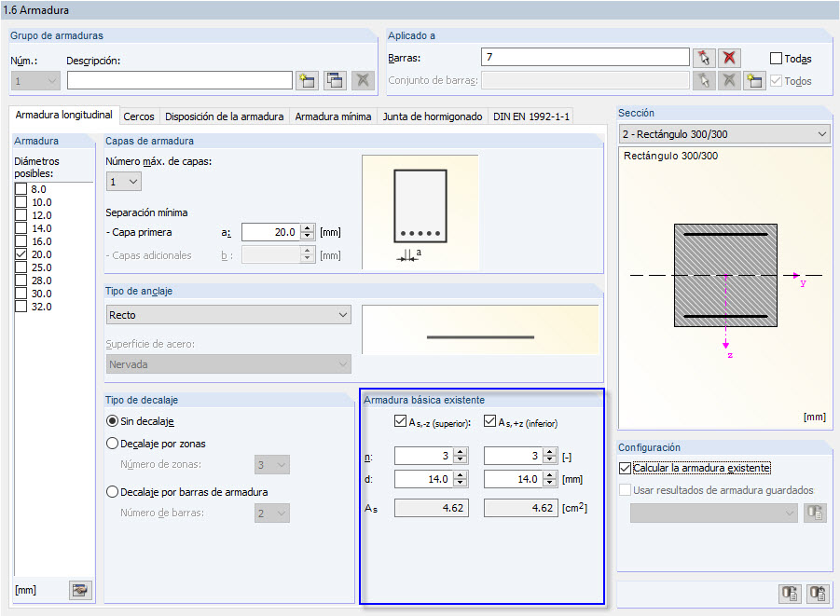Check diameter 32.0 checkbox

(21, 307)
